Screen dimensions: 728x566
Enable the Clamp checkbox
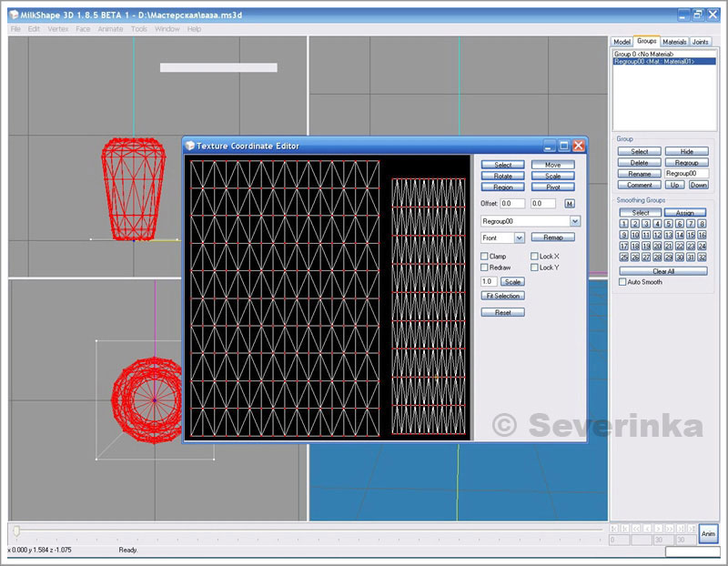[x=485, y=257]
